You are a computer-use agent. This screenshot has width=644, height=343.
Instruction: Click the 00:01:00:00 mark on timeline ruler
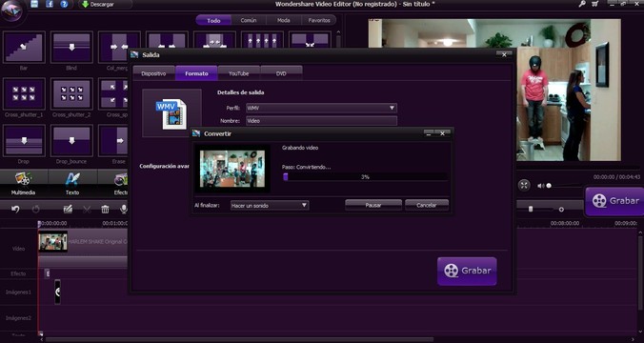(115, 224)
